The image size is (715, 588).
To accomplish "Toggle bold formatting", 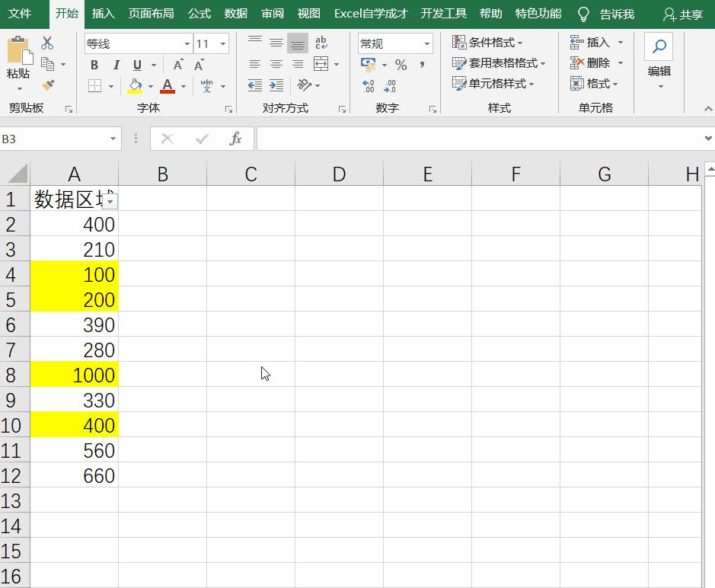I will click(94, 65).
